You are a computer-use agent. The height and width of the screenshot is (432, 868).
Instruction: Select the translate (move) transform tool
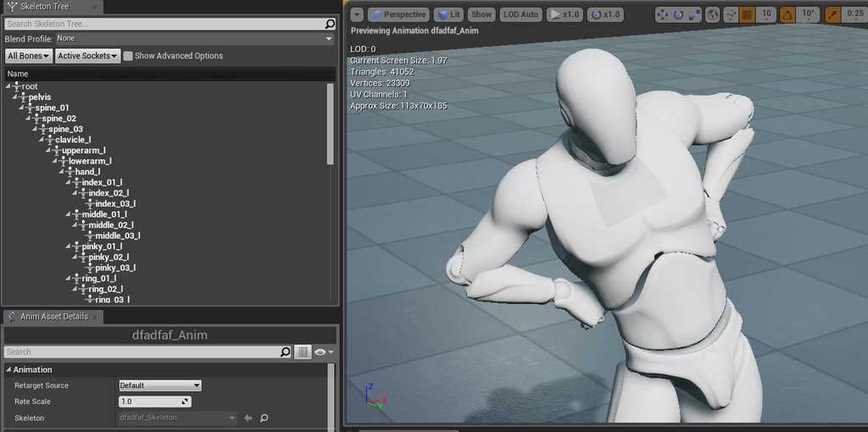click(662, 15)
